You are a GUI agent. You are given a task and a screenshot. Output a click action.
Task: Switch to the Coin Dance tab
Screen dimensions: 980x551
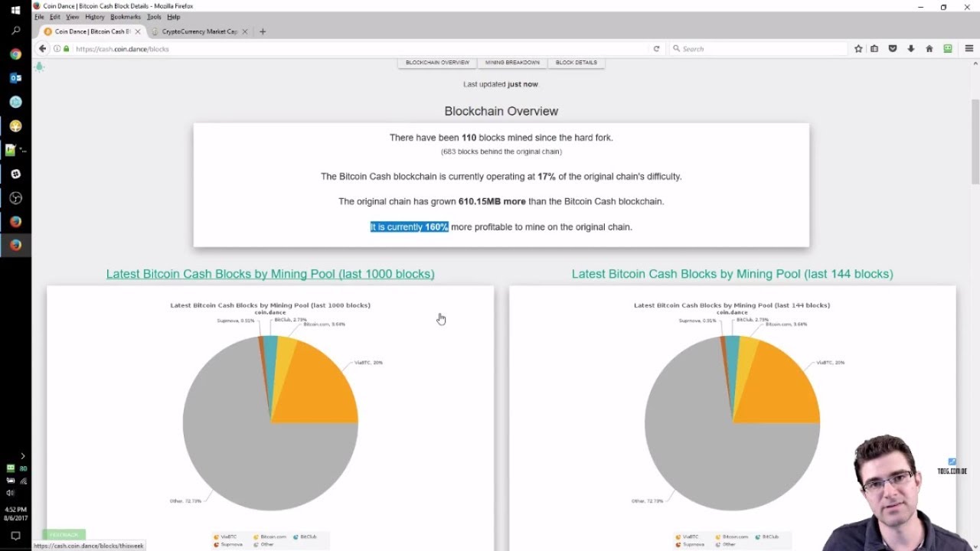(92, 31)
